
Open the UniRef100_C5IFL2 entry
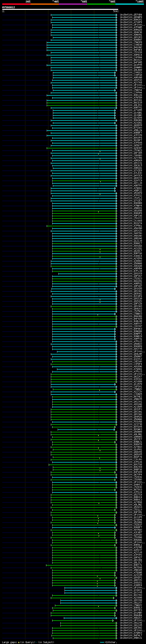[x=131, y=198]
